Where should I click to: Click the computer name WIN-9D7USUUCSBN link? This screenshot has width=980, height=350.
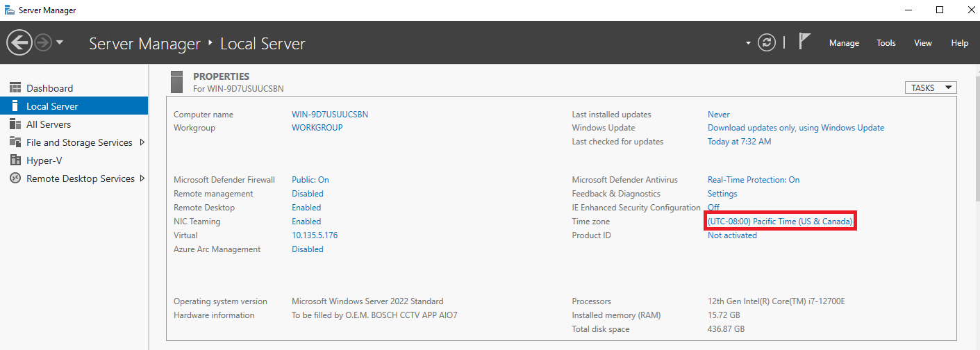click(330, 115)
